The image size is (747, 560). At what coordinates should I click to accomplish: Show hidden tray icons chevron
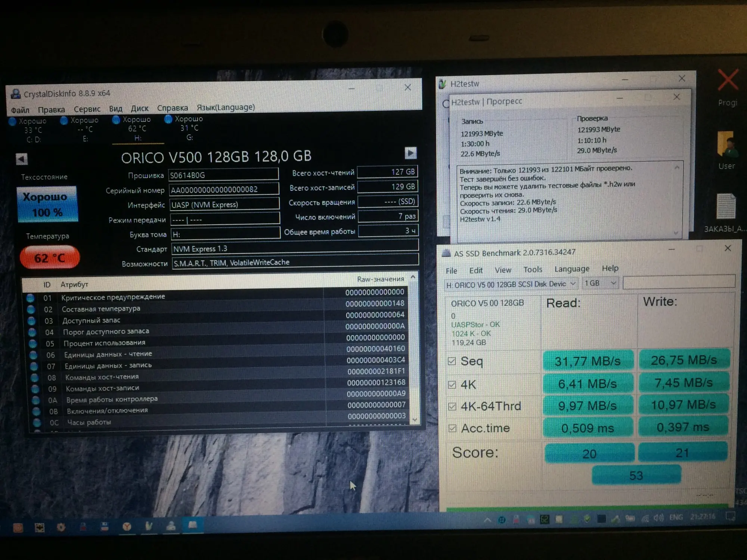487,520
